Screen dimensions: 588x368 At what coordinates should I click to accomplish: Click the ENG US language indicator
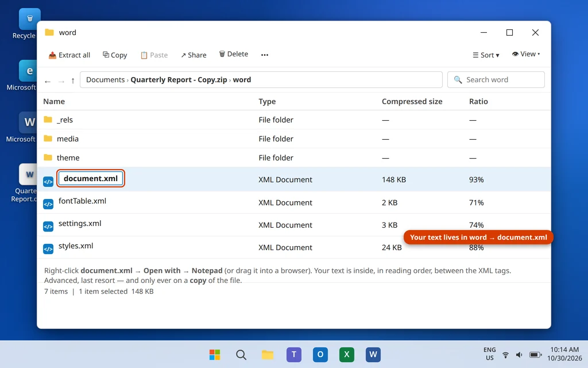(490, 354)
